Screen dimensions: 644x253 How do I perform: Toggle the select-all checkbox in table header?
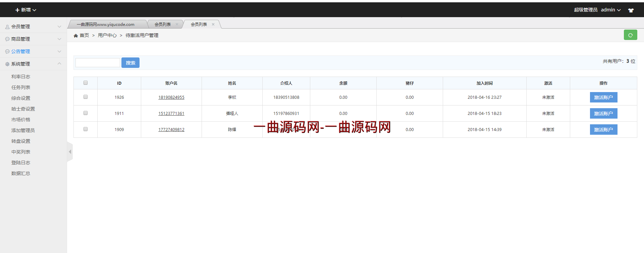[x=86, y=83]
